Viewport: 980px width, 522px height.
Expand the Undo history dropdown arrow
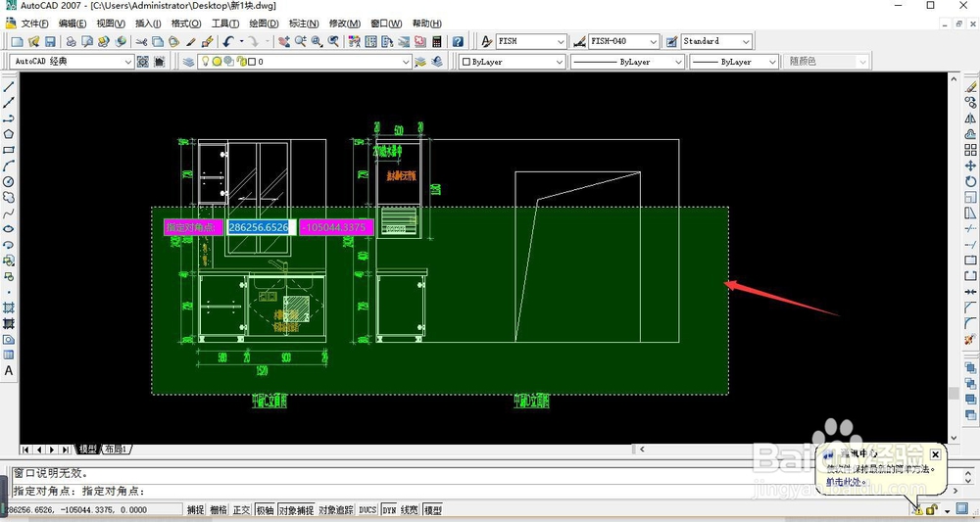point(241,42)
